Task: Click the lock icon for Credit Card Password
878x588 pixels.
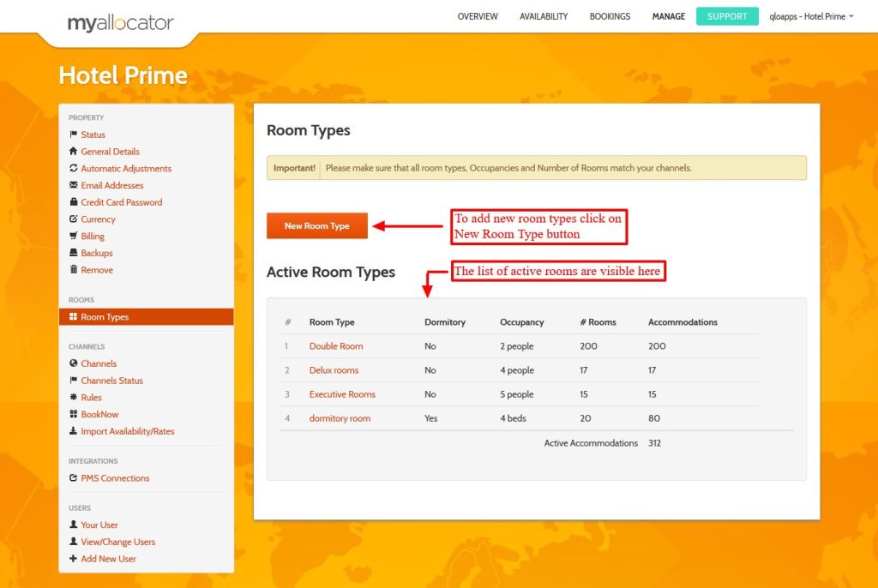Action: (x=73, y=202)
